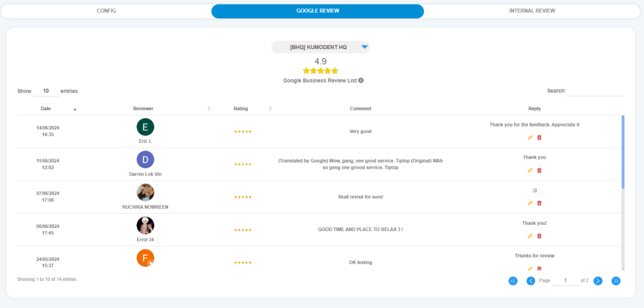The height and width of the screenshot is (308, 644).
Task: Delete reply to Eric L's review
Action: tap(539, 137)
